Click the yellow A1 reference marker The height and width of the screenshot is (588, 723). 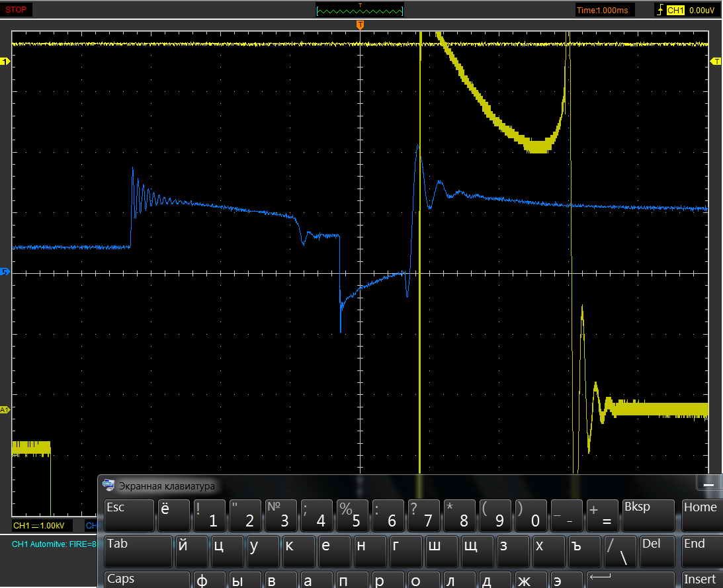pos(6,410)
